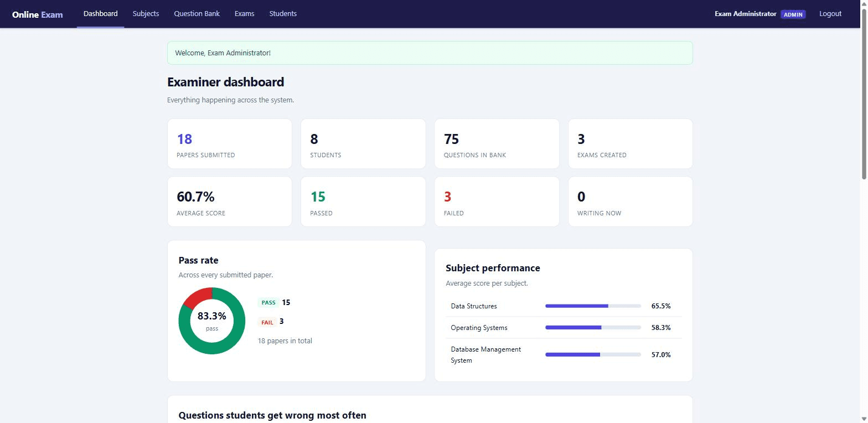Click the Average Score 60.7% value
The height and width of the screenshot is (423, 868).
[195, 197]
